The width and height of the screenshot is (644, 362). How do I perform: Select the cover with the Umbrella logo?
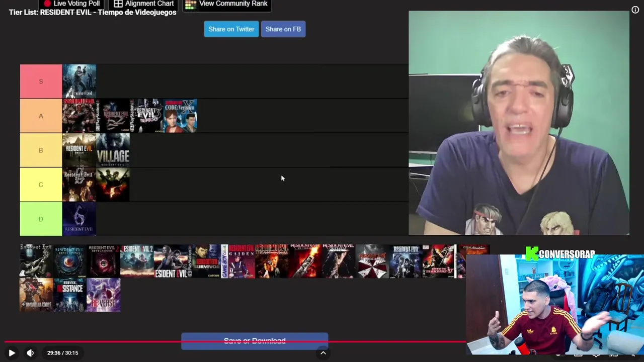point(373,261)
